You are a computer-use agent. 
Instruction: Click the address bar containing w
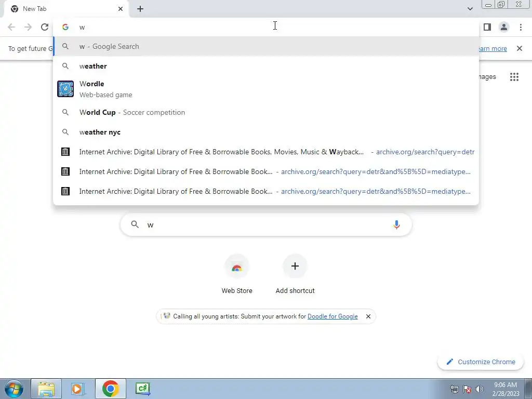point(266,27)
